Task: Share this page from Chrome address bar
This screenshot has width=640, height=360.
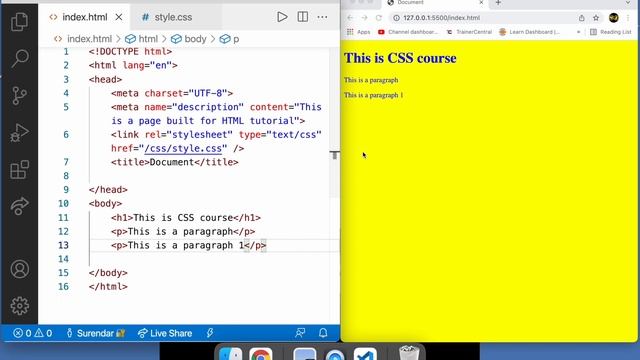Action: click(582, 18)
